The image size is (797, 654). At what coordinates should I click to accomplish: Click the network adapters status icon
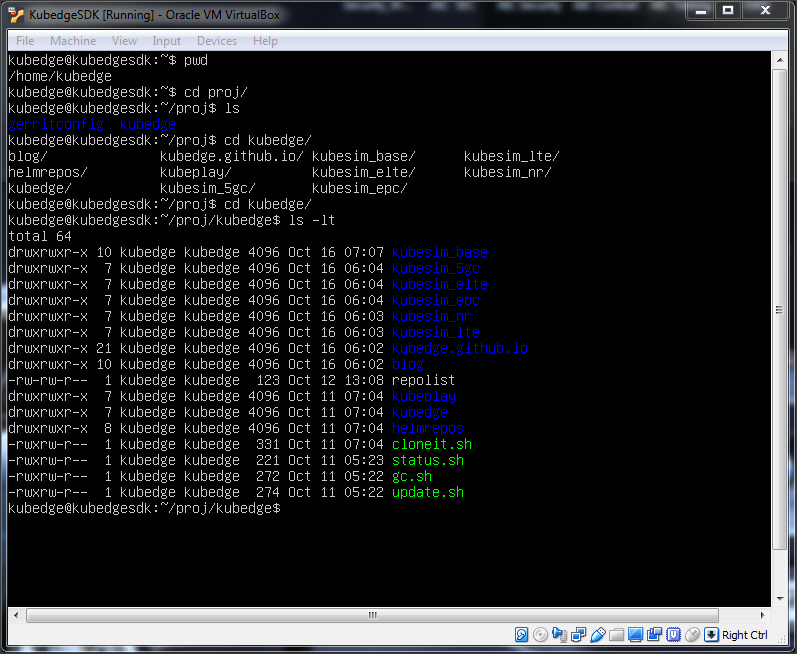578,635
